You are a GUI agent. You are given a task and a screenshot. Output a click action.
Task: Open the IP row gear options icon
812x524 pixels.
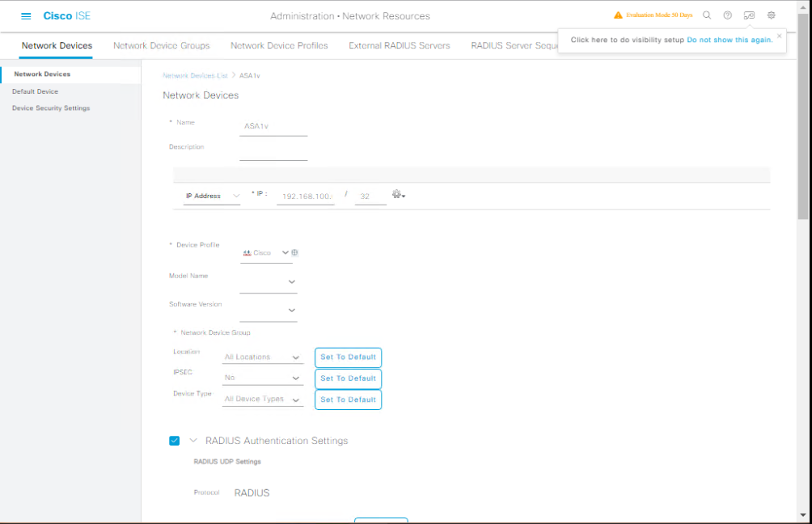pyautogui.click(x=398, y=194)
